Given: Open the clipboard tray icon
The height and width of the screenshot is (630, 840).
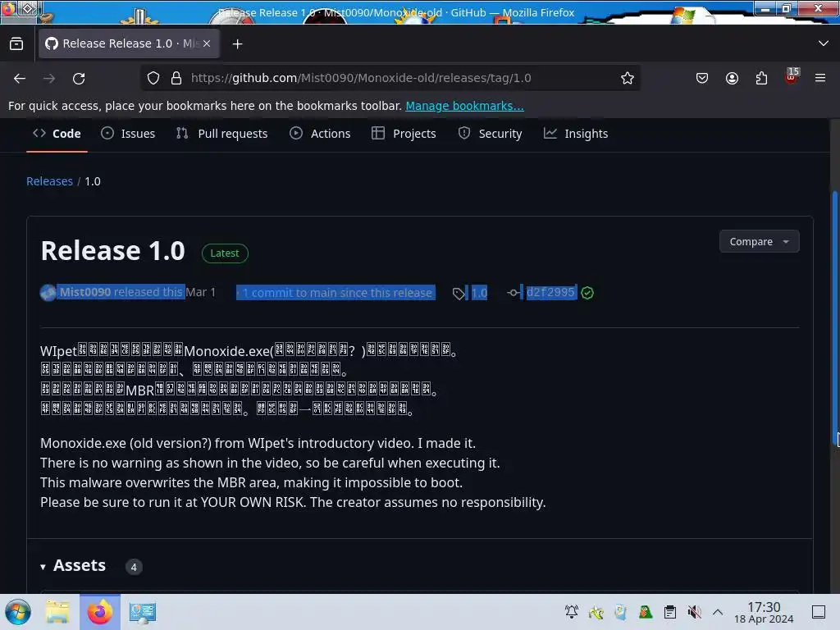Looking at the screenshot, I should 669,612.
